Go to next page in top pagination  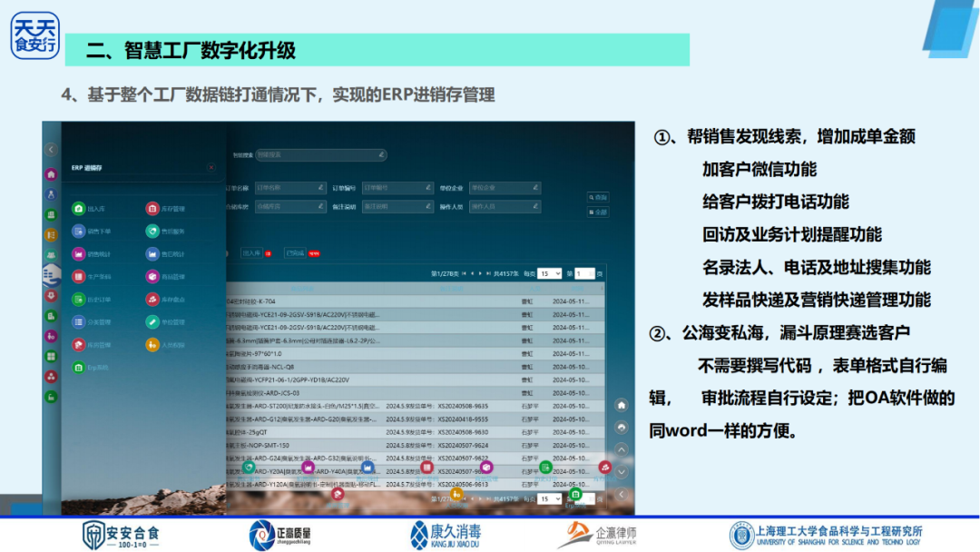tap(480, 274)
